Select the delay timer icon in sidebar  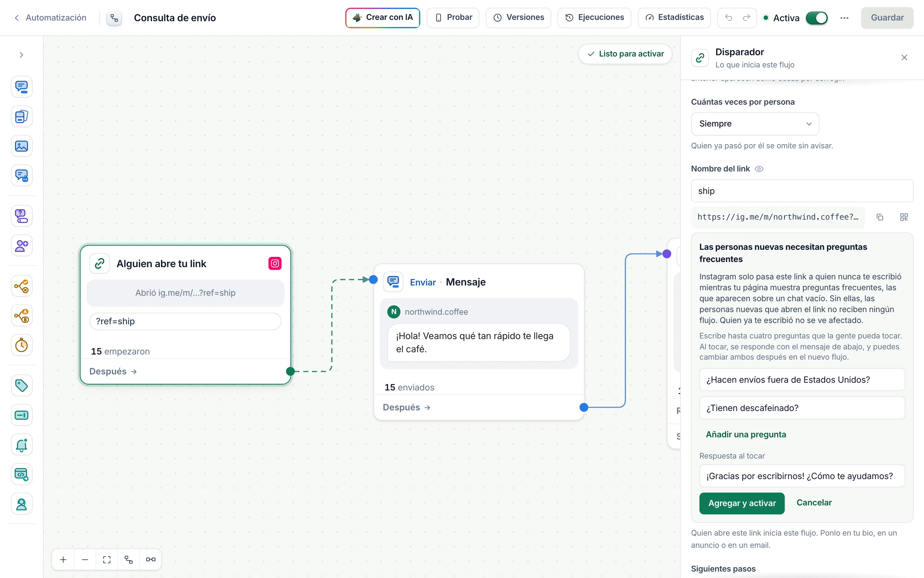pyautogui.click(x=21, y=345)
